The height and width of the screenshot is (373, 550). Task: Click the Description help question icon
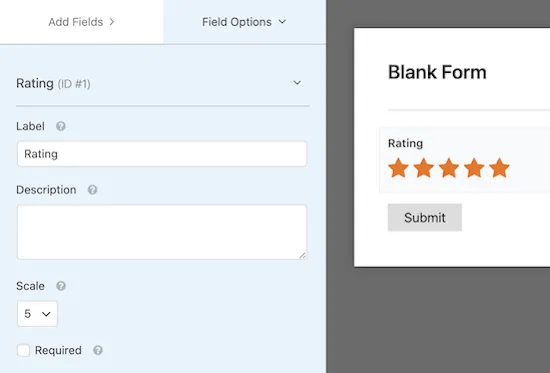93,190
